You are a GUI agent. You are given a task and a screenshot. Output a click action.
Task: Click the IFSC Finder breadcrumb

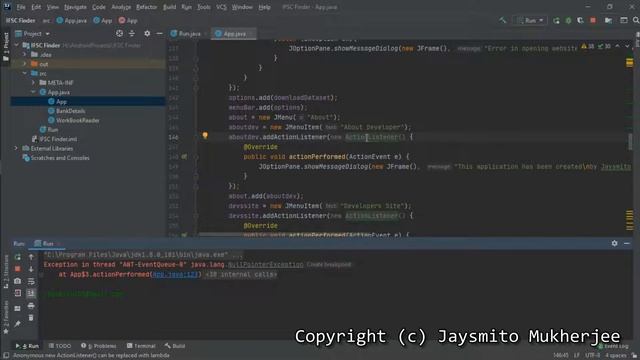pyautogui.click(x=20, y=20)
